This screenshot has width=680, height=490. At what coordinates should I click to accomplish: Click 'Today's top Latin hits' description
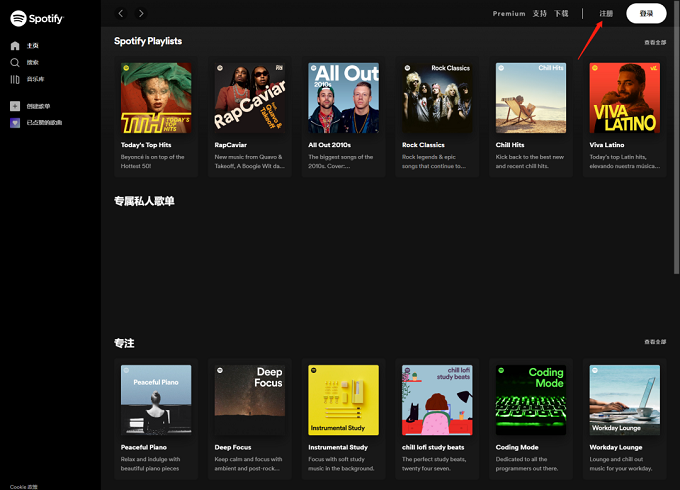tap(625, 161)
